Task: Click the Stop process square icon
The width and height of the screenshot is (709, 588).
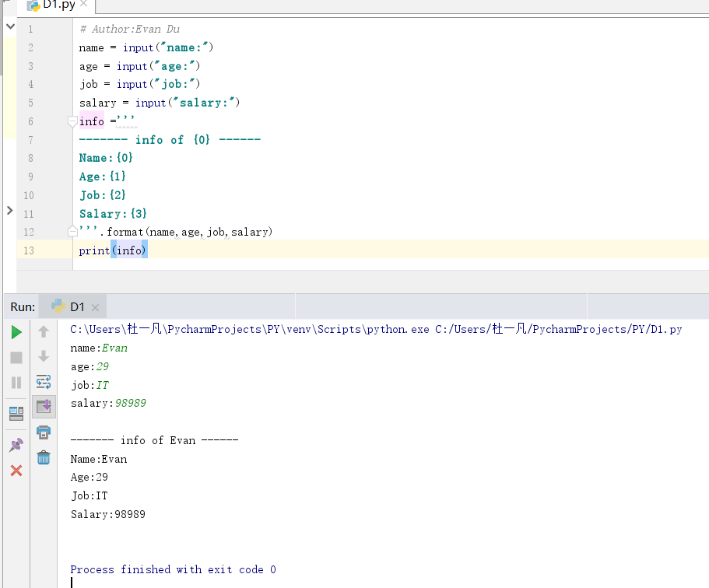Action: [16, 358]
